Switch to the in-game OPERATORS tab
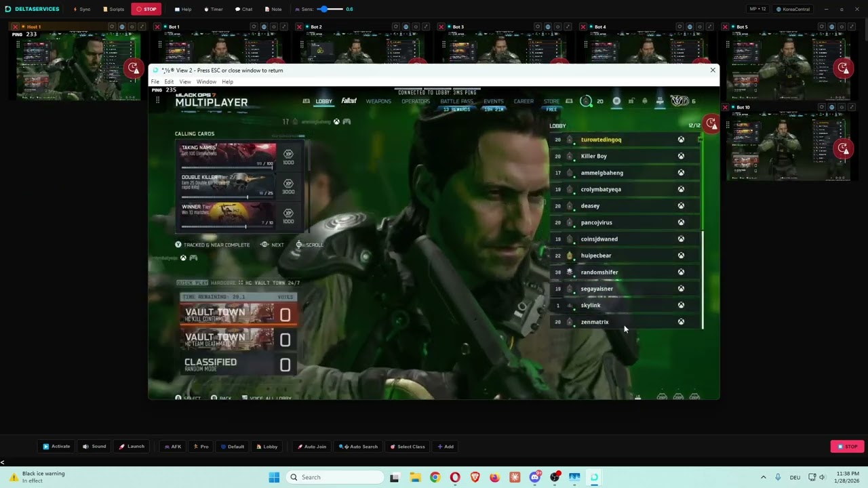Image resolution: width=868 pixels, height=488 pixels. [416, 102]
